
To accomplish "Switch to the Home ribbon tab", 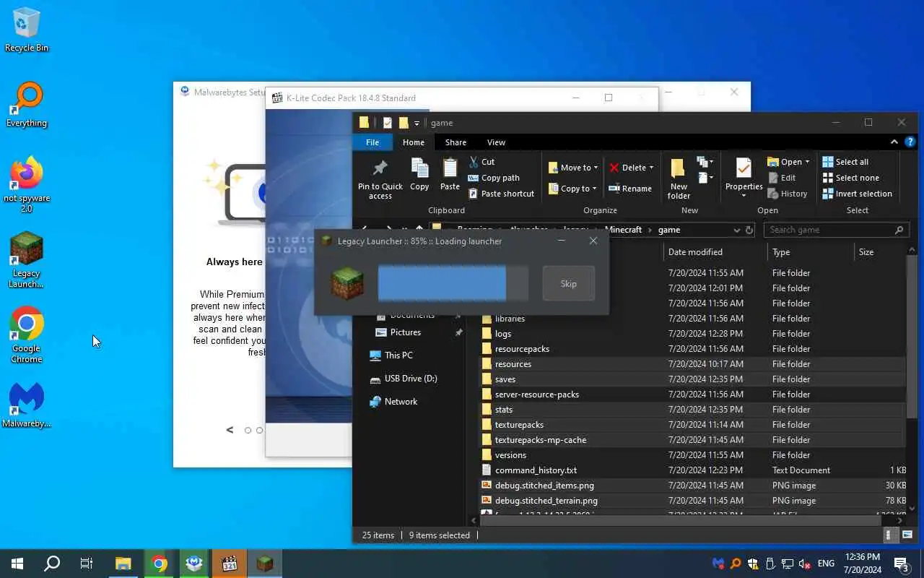I will click(x=414, y=142).
